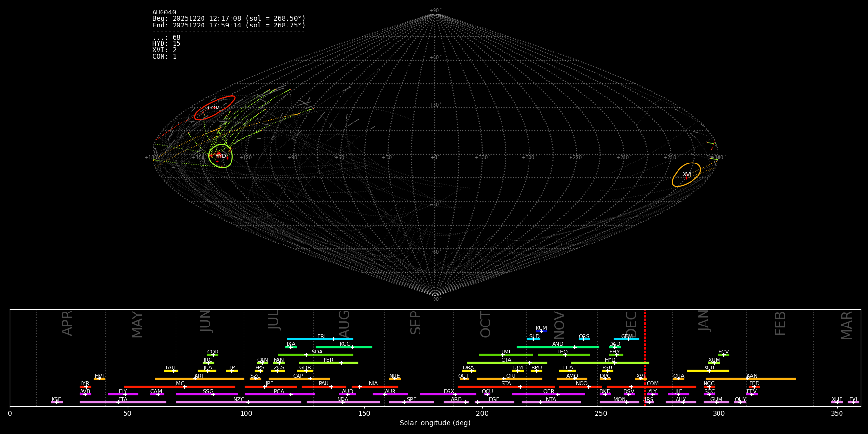868x434 pixels.
Task: Select the CAP shower label in timeline
Action: 298,376
